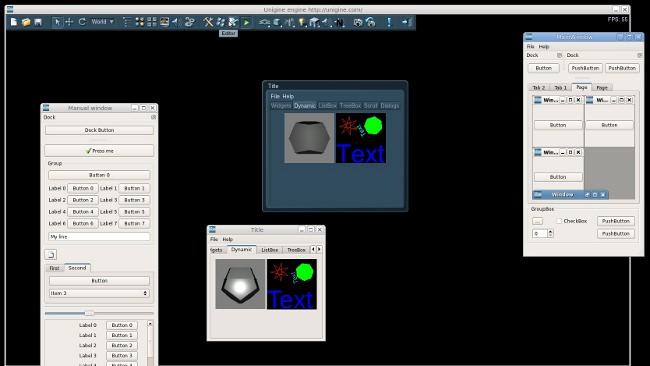
Task: Open Help menu in the dark Title window
Action: point(288,96)
